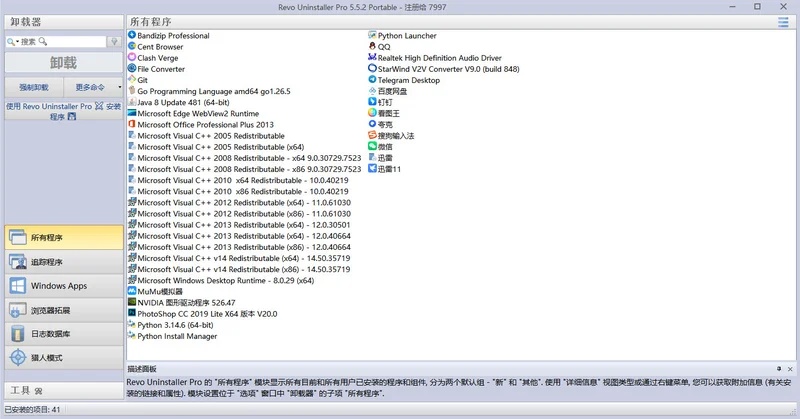Expand the 工具 section at the bottom
This screenshot has height=419, width=800.
(x=64, y=390)
